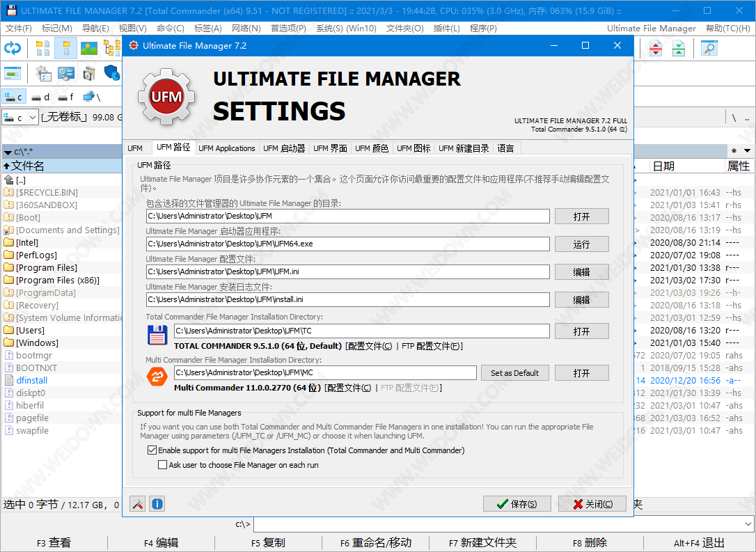
Task: Click the progress-bar window icon in second toolbar
Action: coord(13,74)
